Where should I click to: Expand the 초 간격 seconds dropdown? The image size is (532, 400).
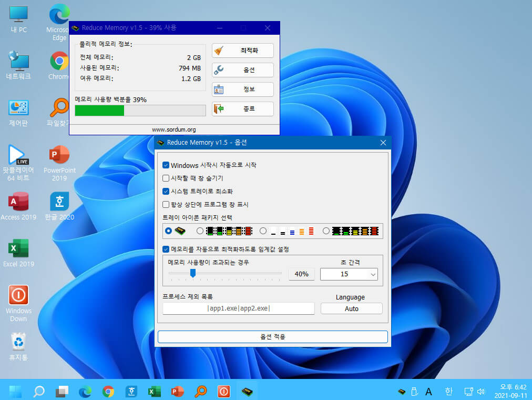(349, 274)
